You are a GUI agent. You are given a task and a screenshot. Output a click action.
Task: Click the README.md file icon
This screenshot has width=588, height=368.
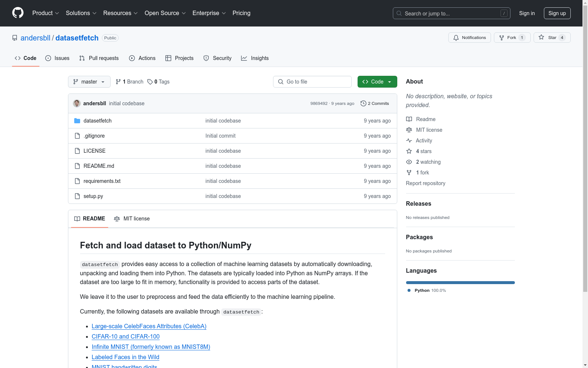tap(77, 166)
